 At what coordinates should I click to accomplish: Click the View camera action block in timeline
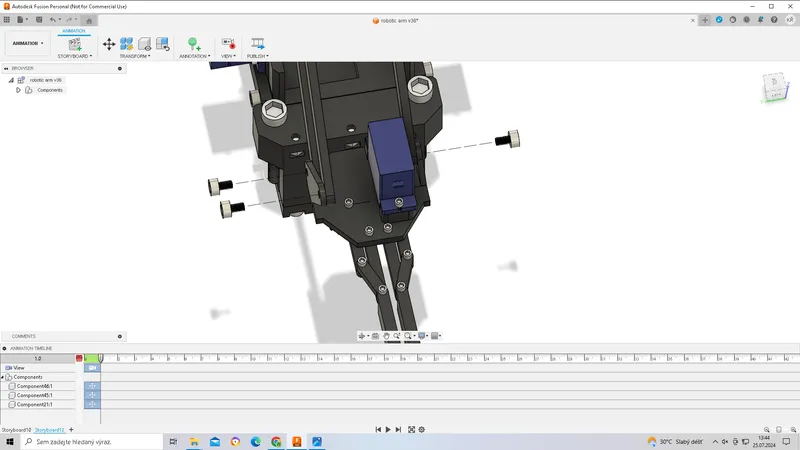[92, 368]
